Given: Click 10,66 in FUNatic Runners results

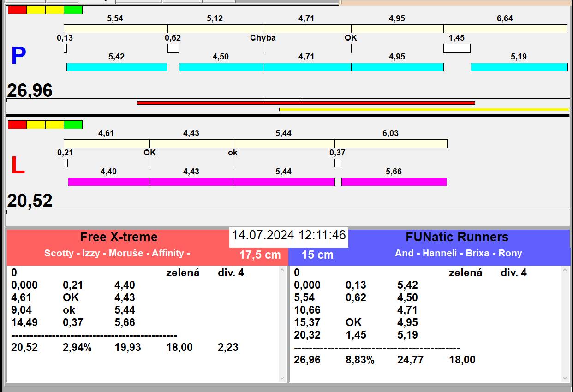Looking at the screenshot, I should point(307,310).
